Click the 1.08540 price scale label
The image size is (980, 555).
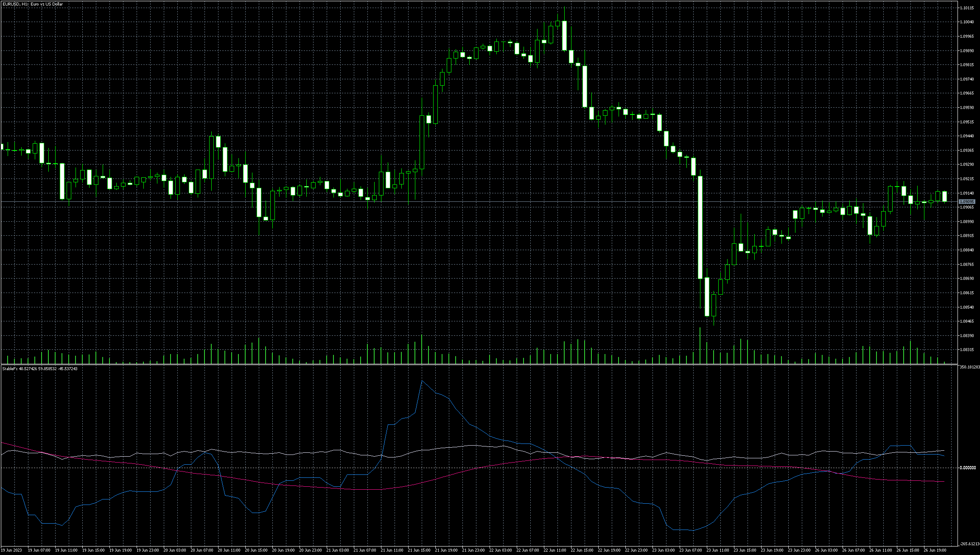click(x=967, y=307)
